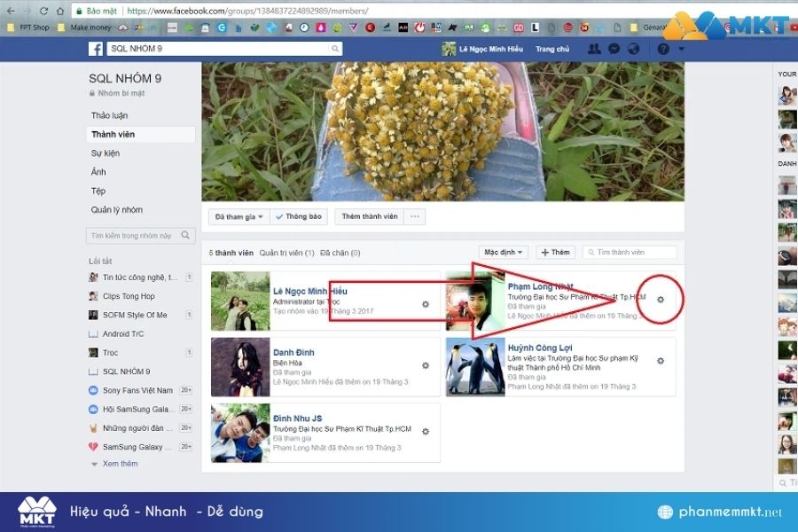The width and height of the screenshot is (798, 532).
Task: Open SQL NHÓM 9 shortcut in sidebar
Action: (x=120, y=372)
